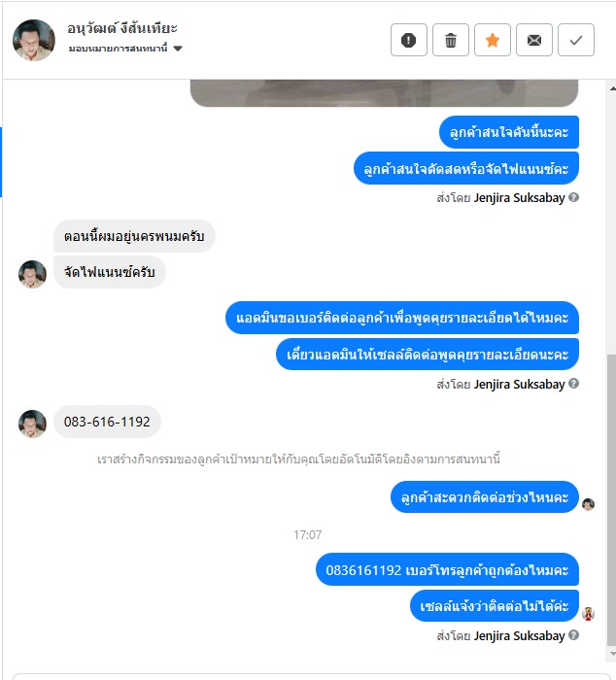Click sender name Jenjira Suksabay under last message

pos(519,635)
